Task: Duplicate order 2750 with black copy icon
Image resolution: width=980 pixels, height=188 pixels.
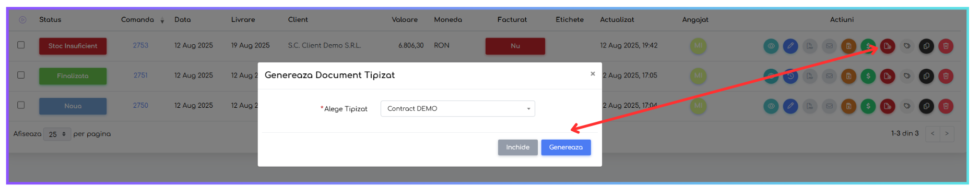Action: [x=926, y=106]
